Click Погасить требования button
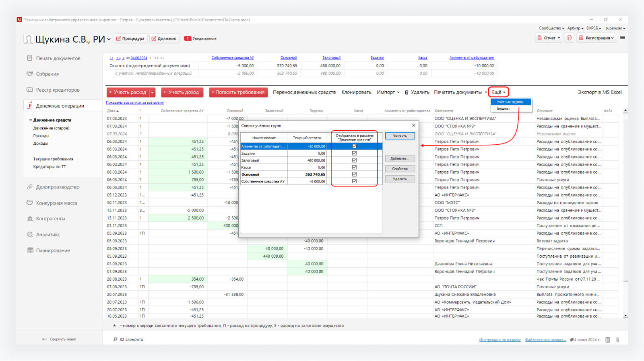 [238, 92]
